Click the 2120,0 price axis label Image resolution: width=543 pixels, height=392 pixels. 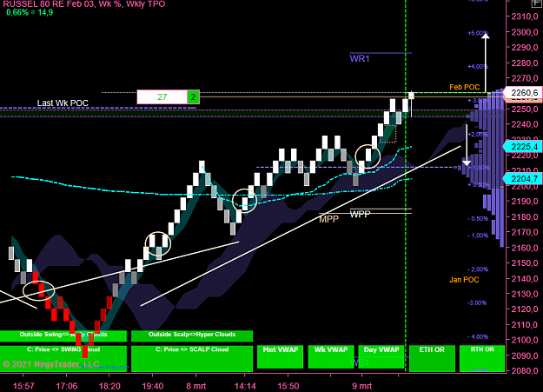click(524, 309)
